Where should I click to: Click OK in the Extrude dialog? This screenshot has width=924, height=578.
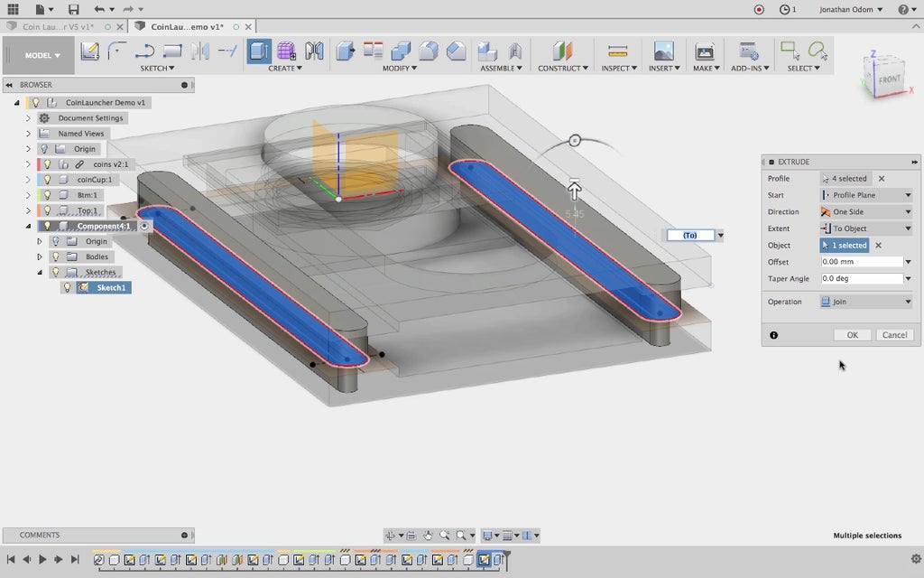pyautogui.click(x=852, y=335)
